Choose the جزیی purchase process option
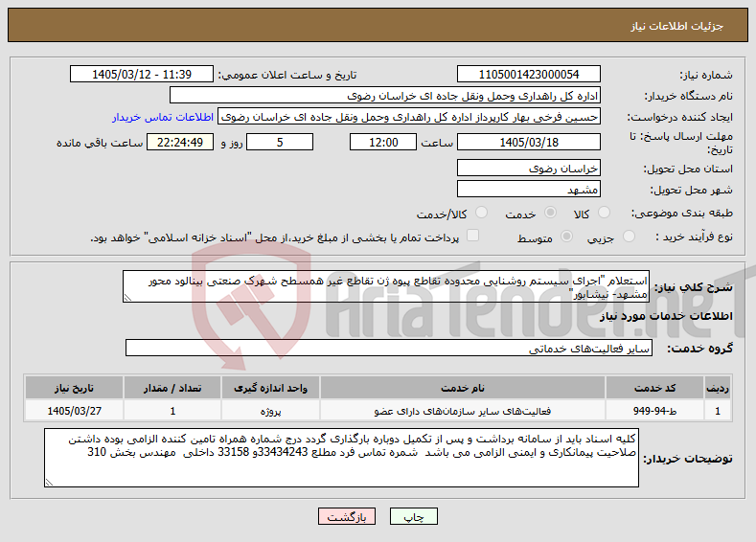The height and width of the screenshot is (542, 756). (x=629, y=237)
